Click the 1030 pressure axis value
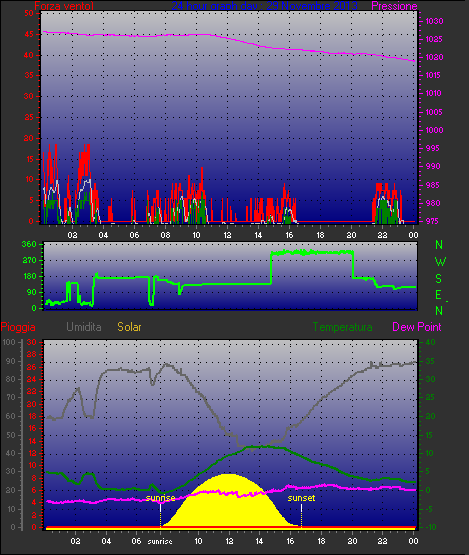 coord(434,21)
